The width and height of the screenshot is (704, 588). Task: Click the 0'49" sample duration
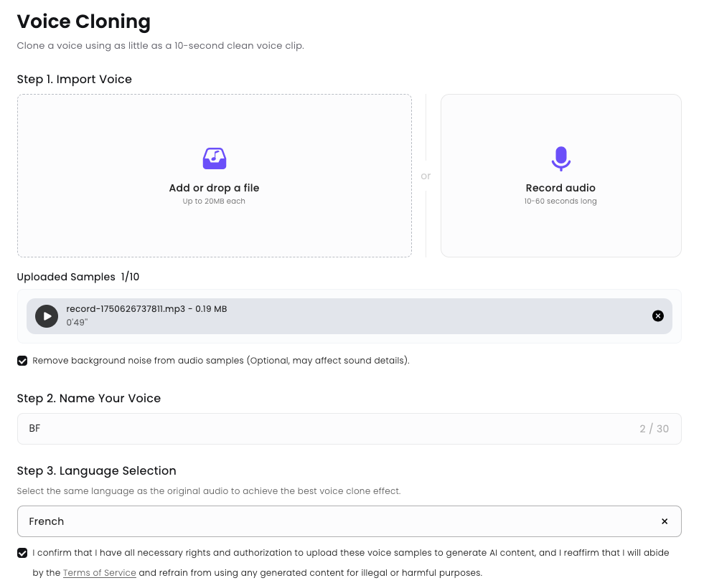pos(76,323)
